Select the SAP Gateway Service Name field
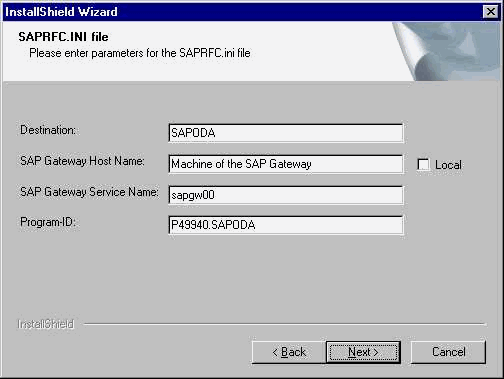Image resolution: width=504 pixels, height=379 pixels. coord(286,195)
